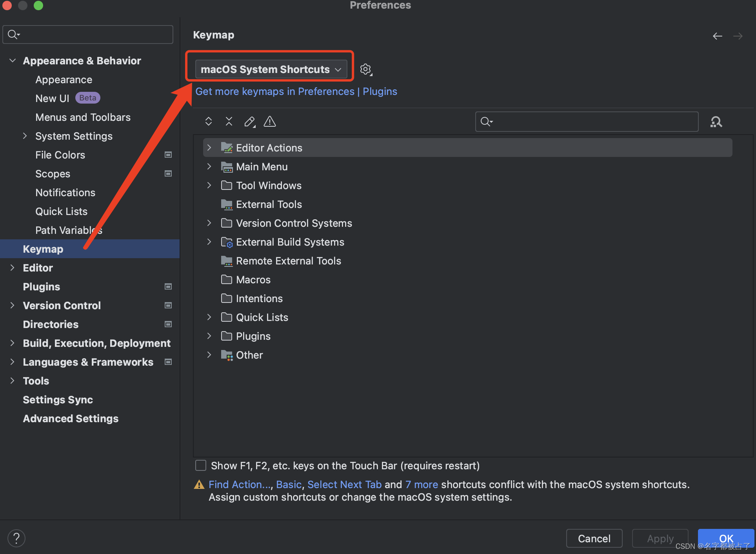Expand all keymap tree nodes
Screen dimensions: 756x554
208,121
